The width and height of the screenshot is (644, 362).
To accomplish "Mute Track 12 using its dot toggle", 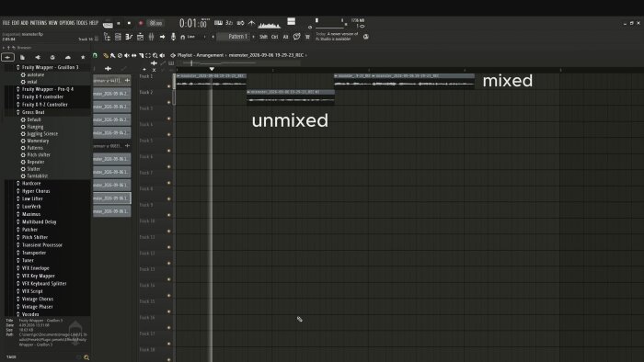I will click(168, 263).
